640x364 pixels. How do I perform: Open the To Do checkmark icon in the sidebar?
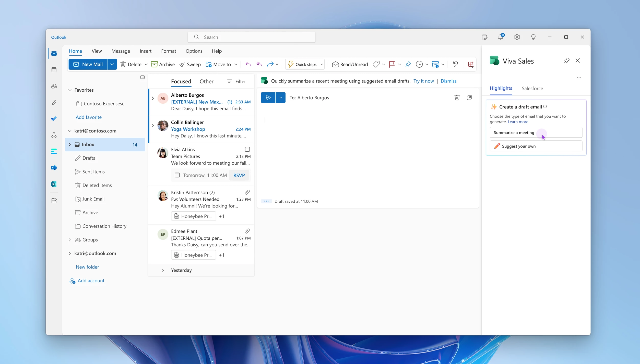[54, 119]
